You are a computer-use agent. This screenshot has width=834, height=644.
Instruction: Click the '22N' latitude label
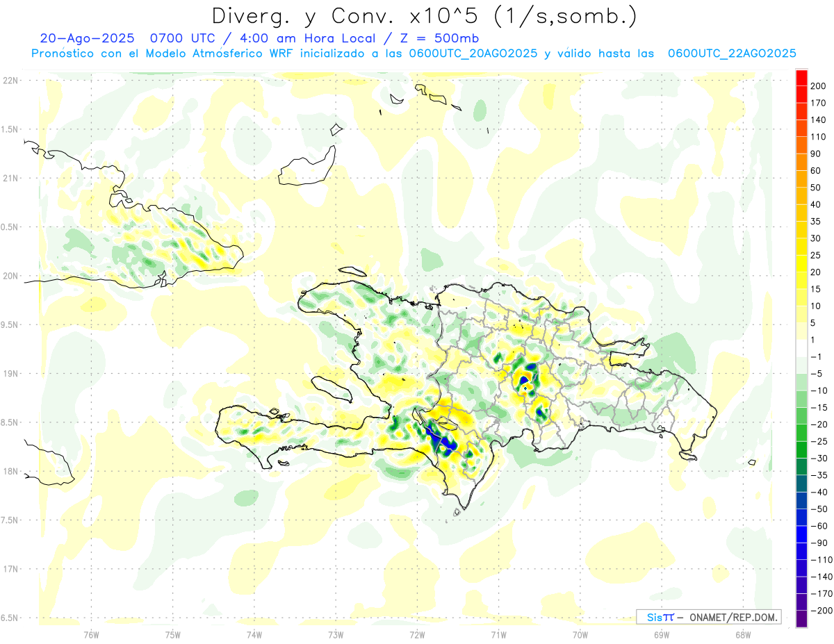click(x=10, y=80)
